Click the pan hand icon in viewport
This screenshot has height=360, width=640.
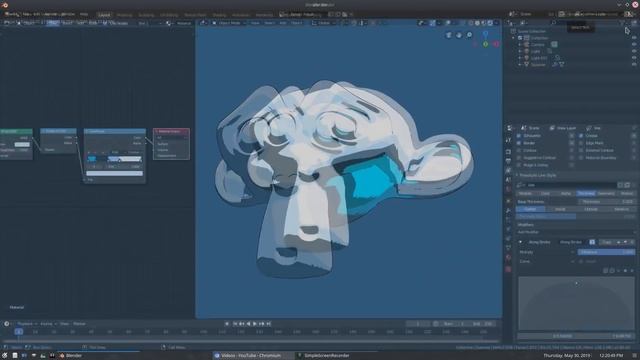[459, 35]
